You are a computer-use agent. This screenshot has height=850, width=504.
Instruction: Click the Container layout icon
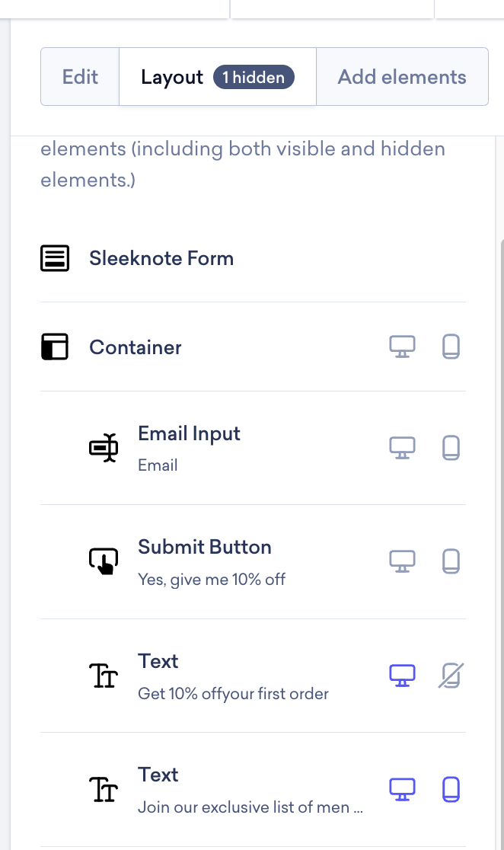click(x=55, y=347)
